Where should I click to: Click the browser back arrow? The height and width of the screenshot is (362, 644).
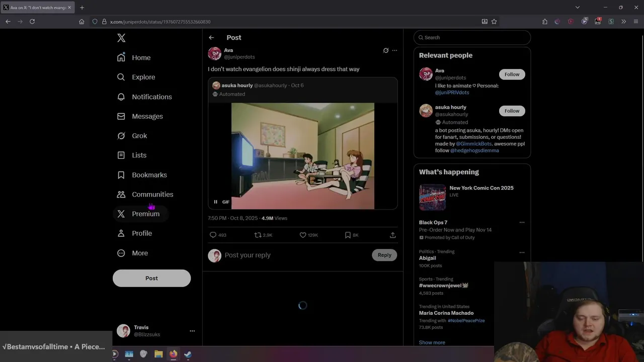pyautogui.click(x=8, y=22)
